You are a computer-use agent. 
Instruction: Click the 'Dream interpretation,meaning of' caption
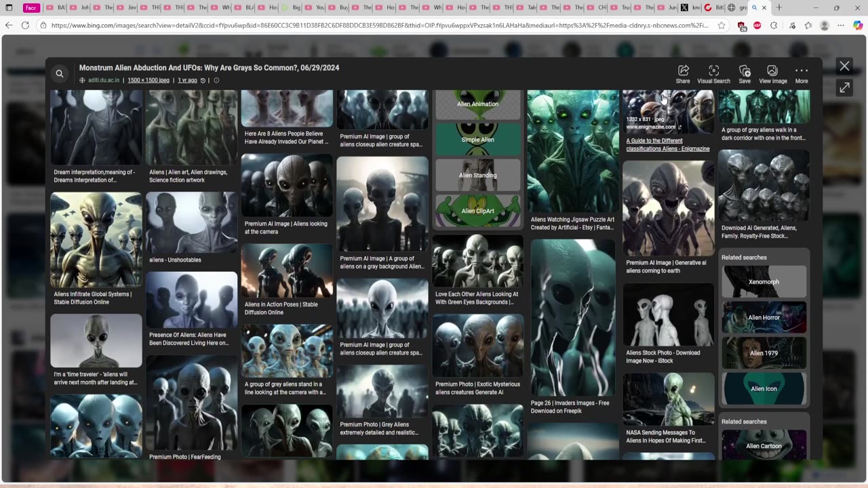[94, 176]
